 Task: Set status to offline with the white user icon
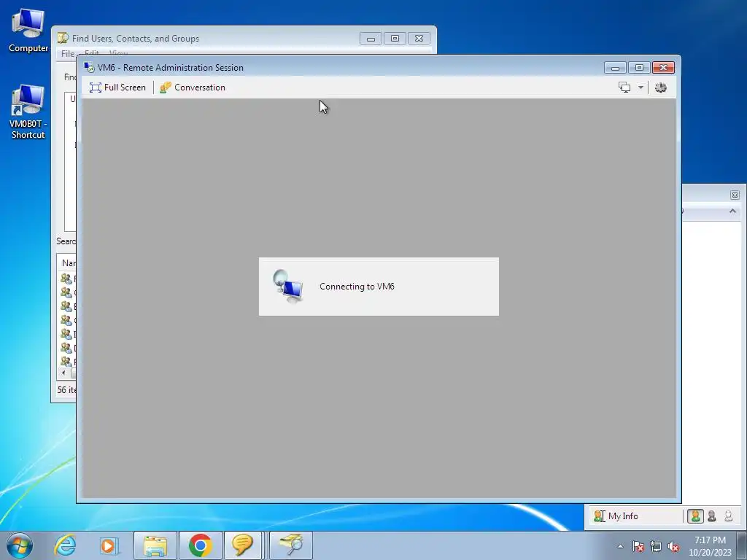pos(729,516)
